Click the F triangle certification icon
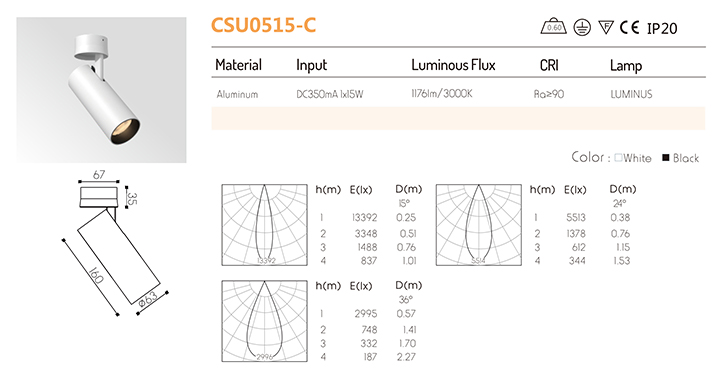720x376 pixels. (606, 28)
